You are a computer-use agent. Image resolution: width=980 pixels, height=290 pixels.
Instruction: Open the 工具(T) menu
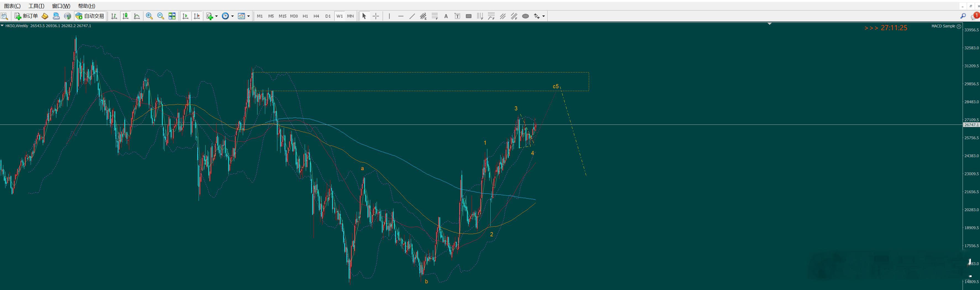click(x=36, y=6)
